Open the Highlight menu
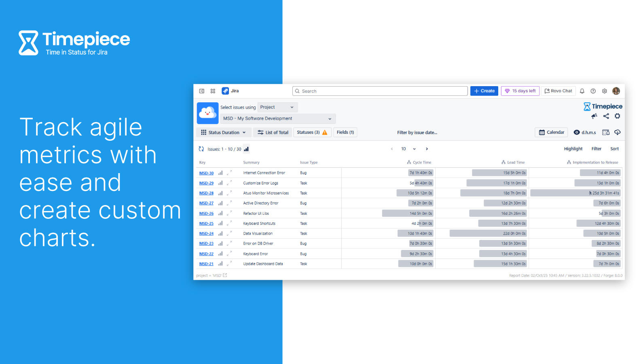The image size is (639, 364). 573,149
